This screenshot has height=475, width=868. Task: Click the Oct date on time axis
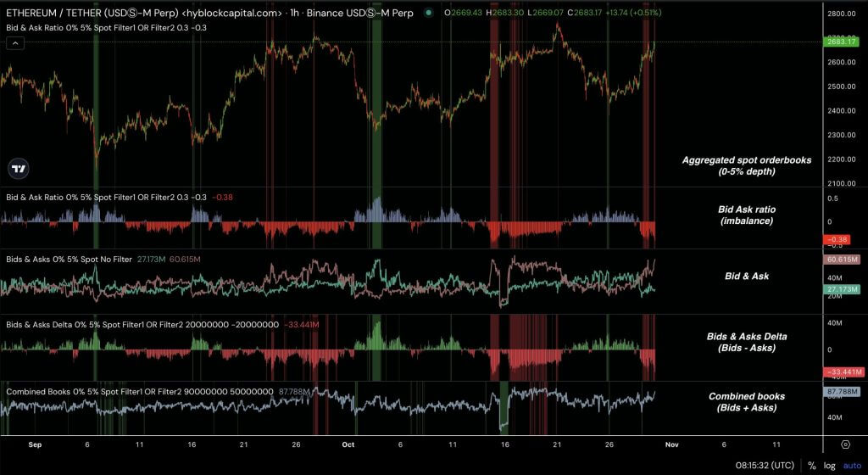(348, 444)
